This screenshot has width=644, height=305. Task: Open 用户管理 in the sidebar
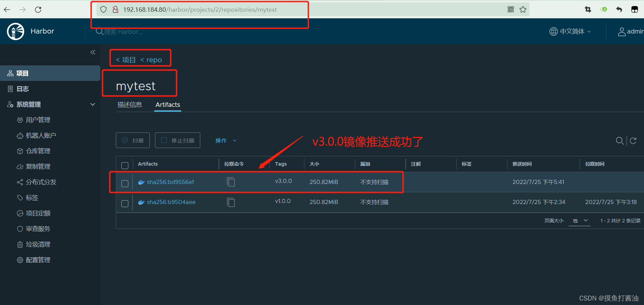point(38,120)
